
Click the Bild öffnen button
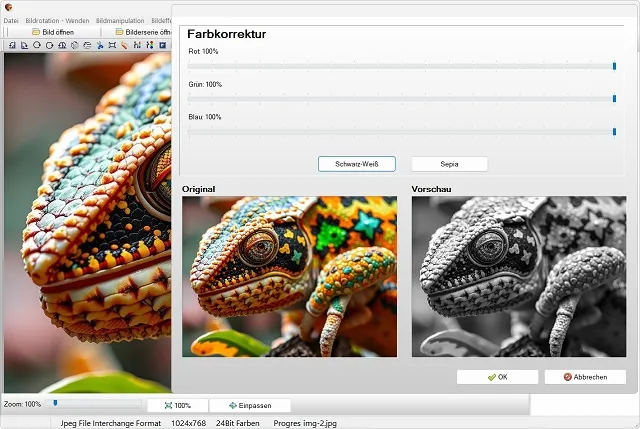pyautogui.click(x=53, y=32)
